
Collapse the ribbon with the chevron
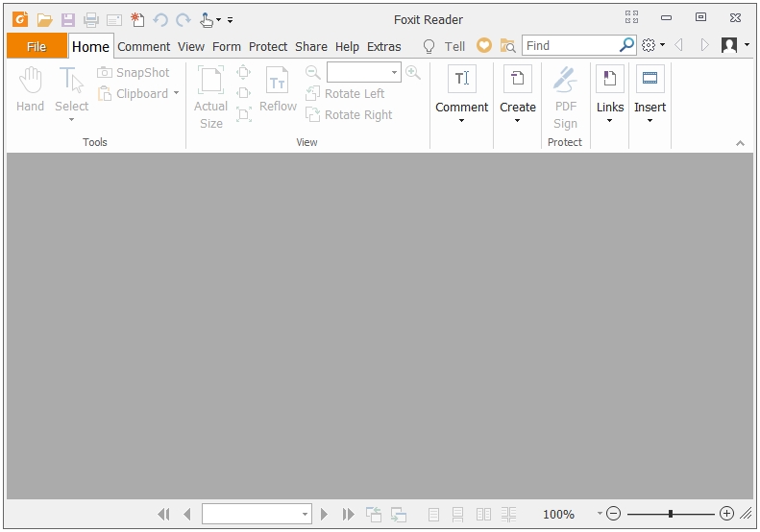(x=740, y=143)
